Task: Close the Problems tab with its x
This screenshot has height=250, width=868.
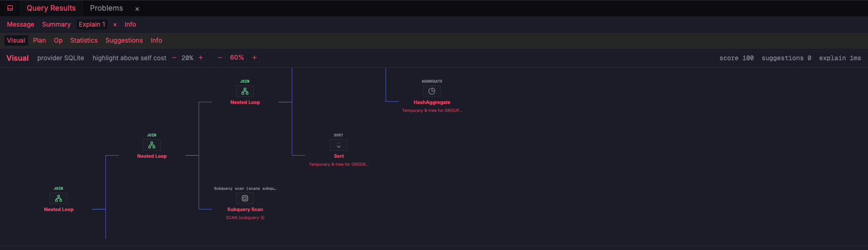Action: pos(137,9)
